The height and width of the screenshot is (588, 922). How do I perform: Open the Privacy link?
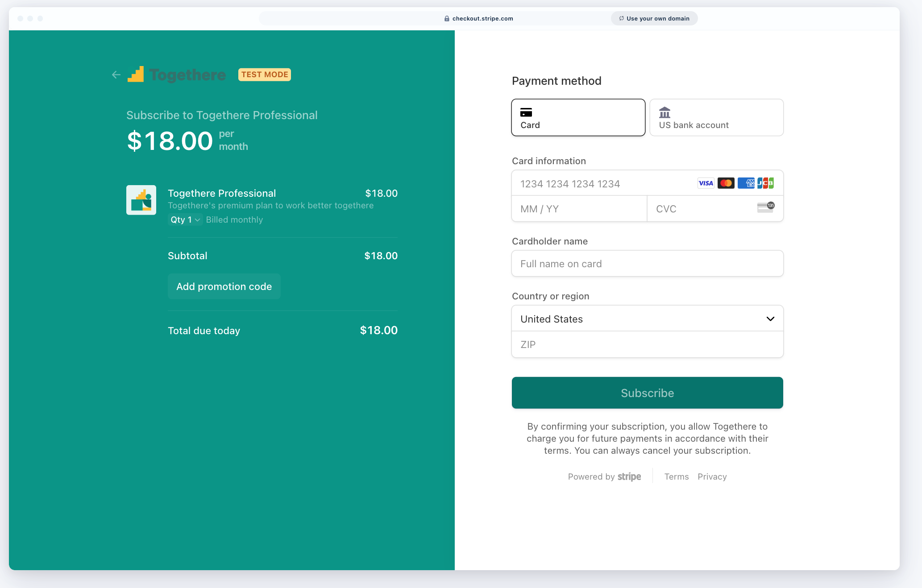712,476
